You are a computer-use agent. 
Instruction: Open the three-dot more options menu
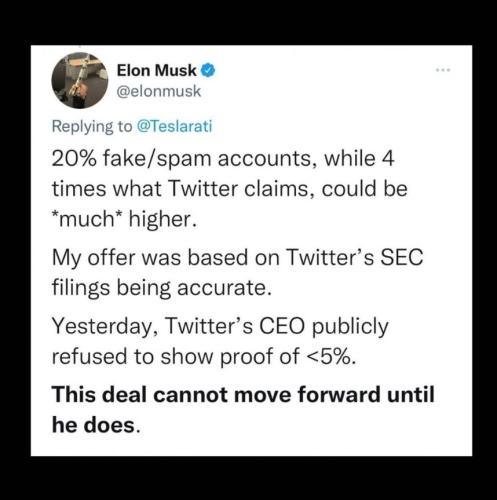444,70
